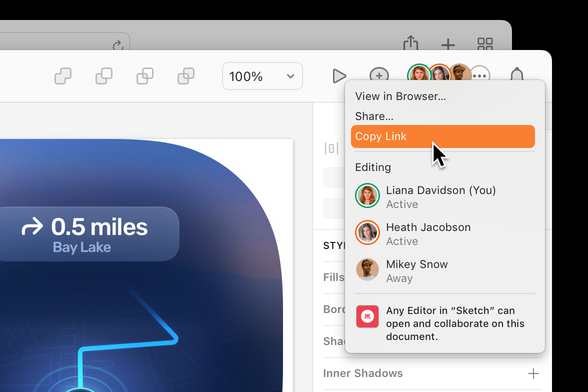This screenshot has height=392, width=588.
Task: Click the Intersect boolean operation icon
Action: pyautogui.click(x=145, y=76)
